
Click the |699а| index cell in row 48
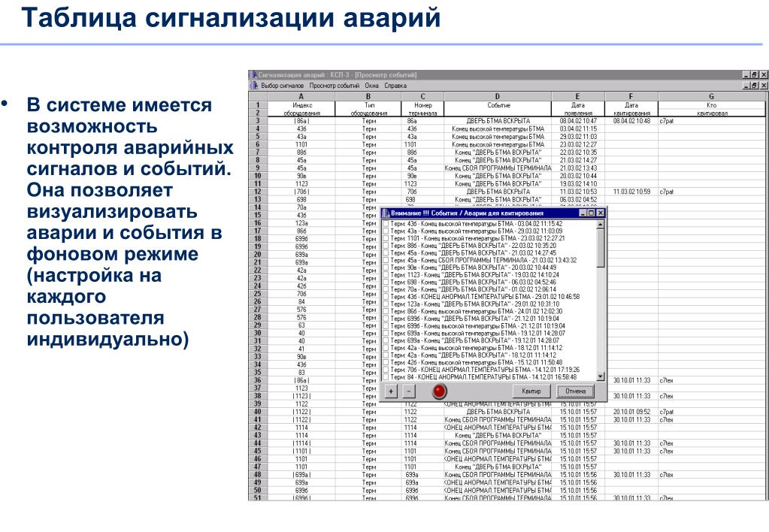pos(301,475)
